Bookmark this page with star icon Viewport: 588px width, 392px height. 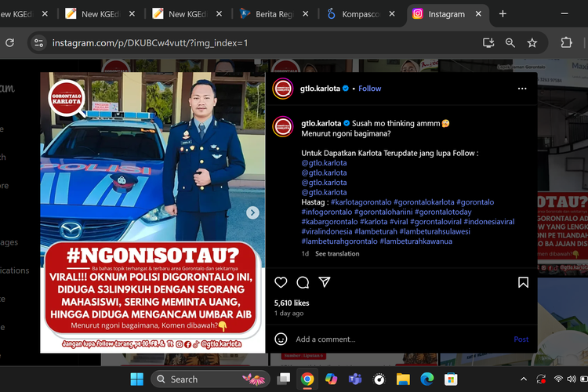(532, 43)
